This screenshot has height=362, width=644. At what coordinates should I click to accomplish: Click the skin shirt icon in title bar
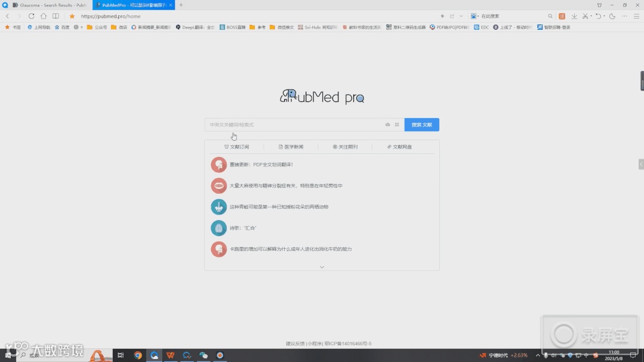599,5
